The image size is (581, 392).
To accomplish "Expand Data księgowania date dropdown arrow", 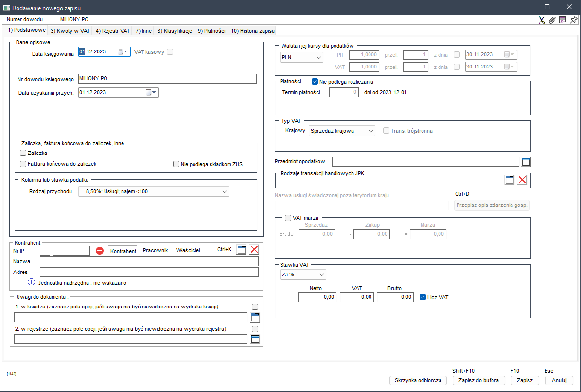I will click(126, 52).
